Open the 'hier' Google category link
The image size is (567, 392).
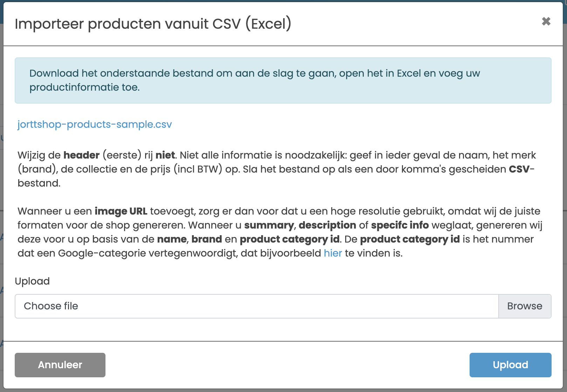333,253
